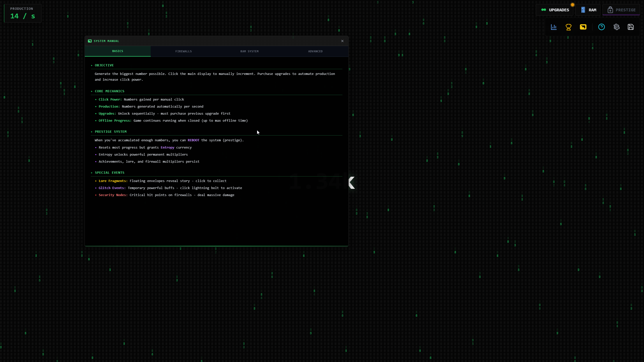Click the SPECIAL EVENTS section arrow
This screenshot has width=644, height=362.
click(x=92, y=173)
